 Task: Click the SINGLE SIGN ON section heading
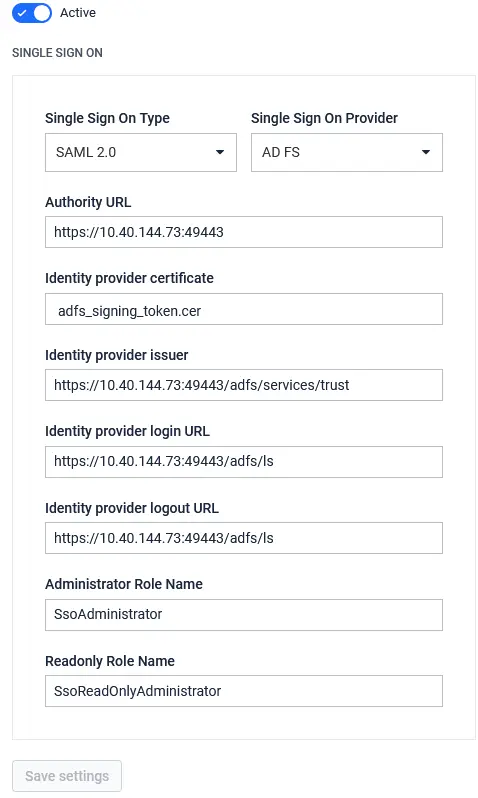57,53
